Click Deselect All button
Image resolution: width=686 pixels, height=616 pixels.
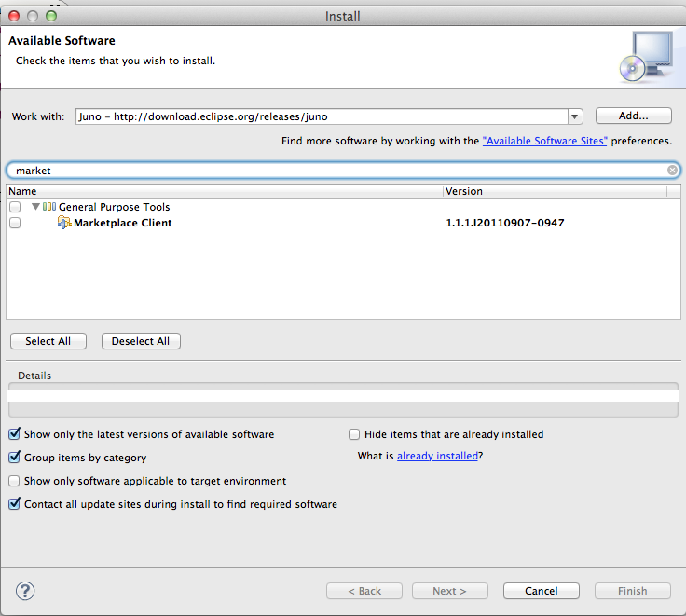click(141, 341)
